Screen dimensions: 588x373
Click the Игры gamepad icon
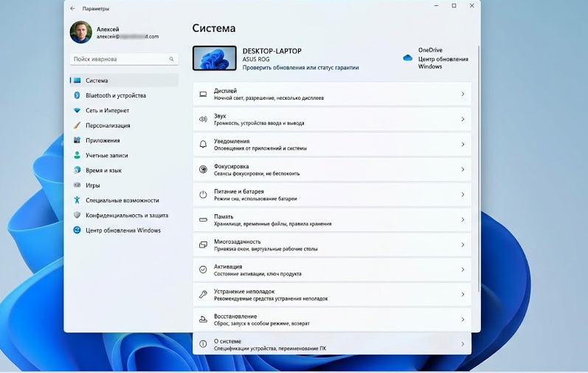click(x=77, y=185)
